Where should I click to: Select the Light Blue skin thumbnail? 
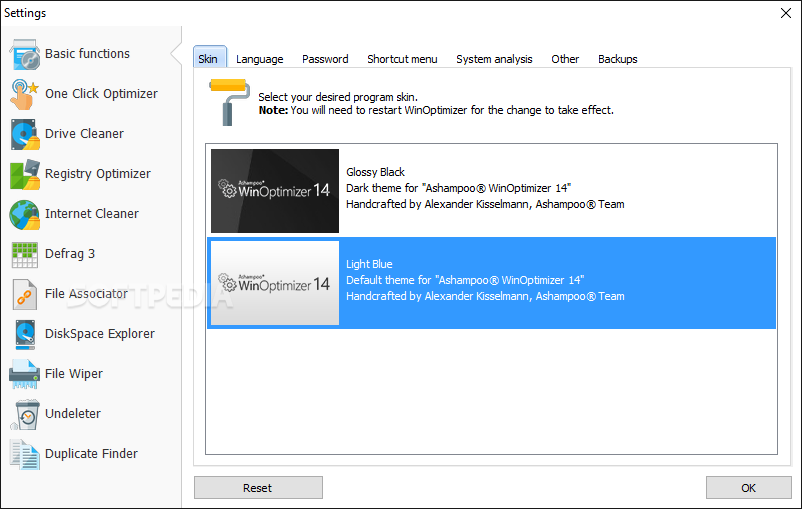coord(275,283)
